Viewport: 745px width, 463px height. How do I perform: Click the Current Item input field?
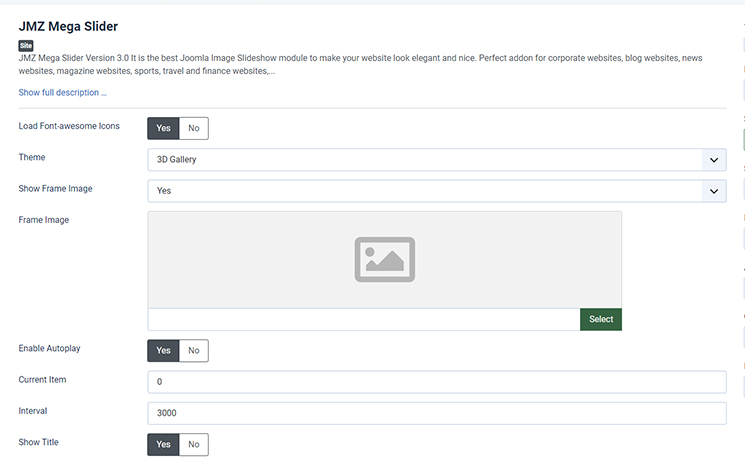pyautogui.click(x=437, y=382)
